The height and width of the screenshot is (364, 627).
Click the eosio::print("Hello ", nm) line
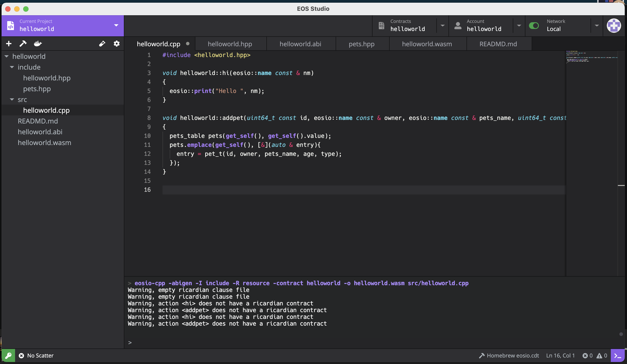tap(216, 91)
